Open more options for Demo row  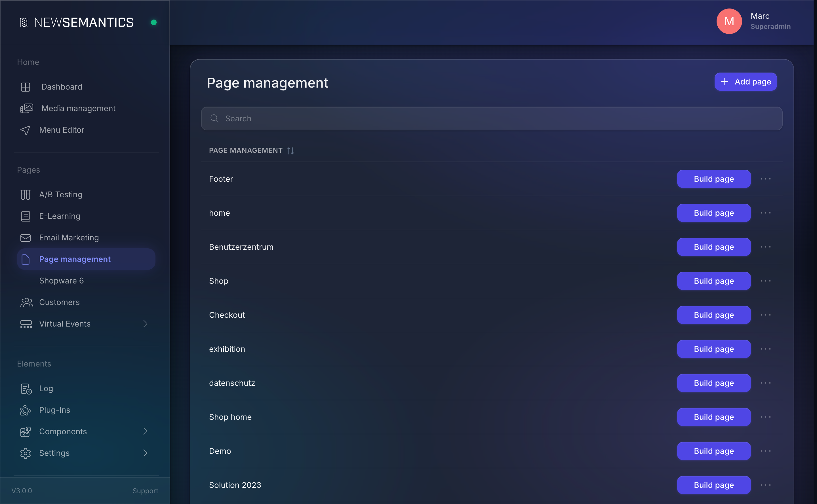coord(766,451)
